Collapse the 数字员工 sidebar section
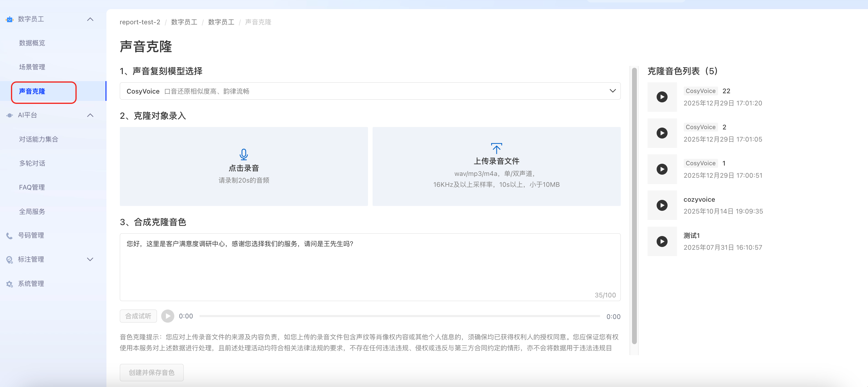This screenshot has height=387, width=868. coord(90,19)
